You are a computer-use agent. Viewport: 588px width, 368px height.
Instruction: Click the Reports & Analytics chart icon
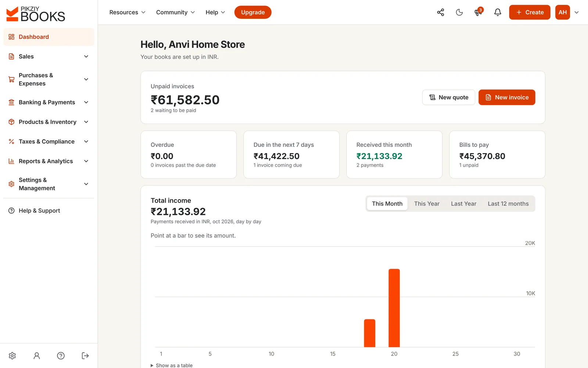(11, 161)
